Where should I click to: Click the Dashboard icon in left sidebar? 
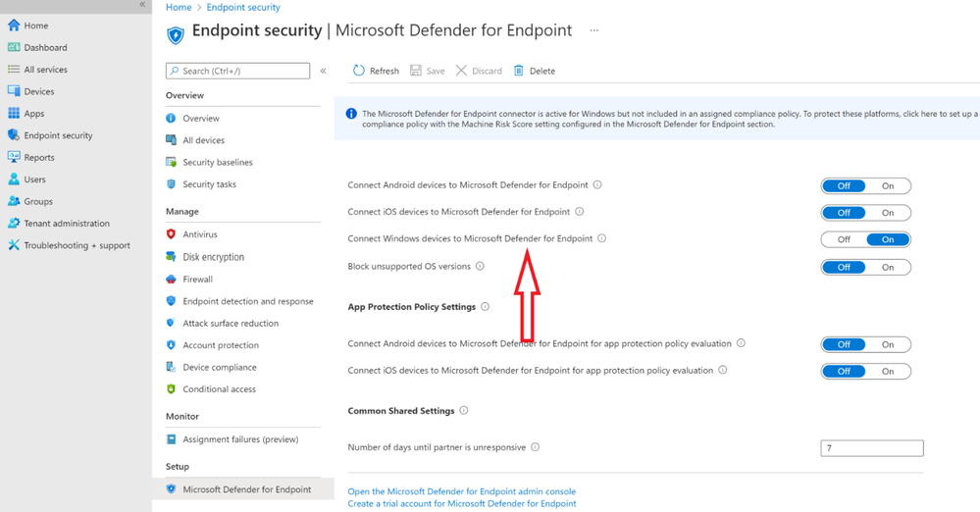tap(14, 47)
